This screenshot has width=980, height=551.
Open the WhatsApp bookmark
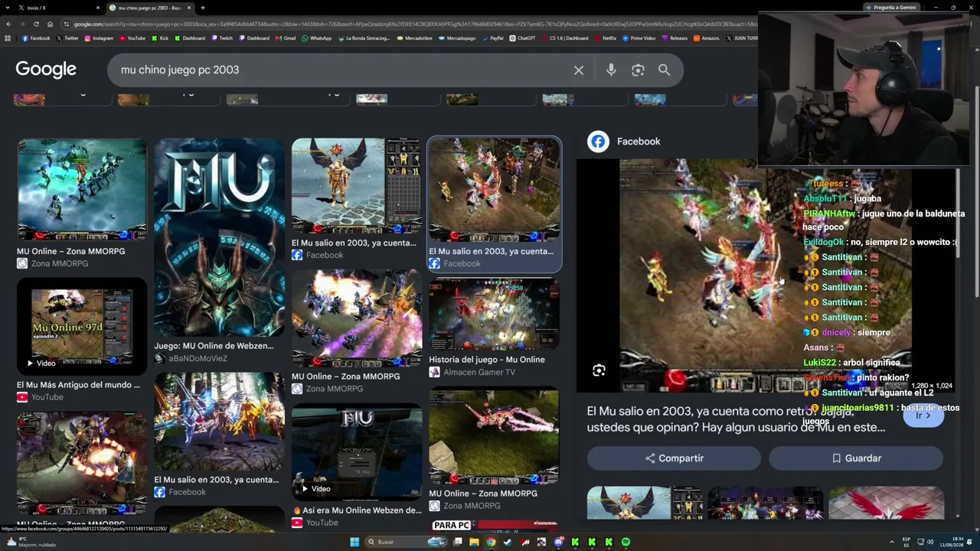tap(317, 38)
